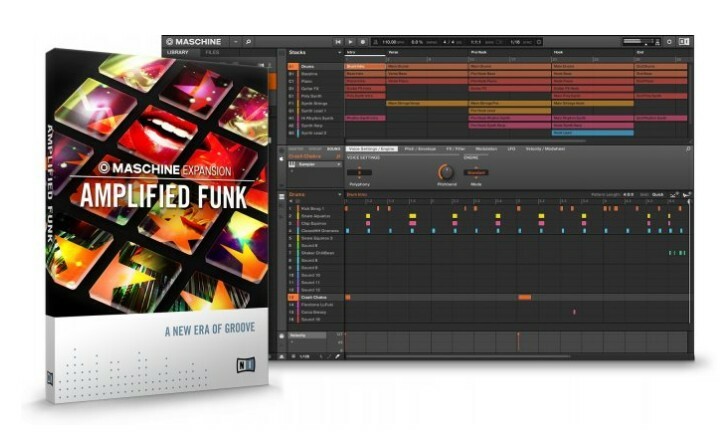Click the swing percentage value
724x443 pixels.
(417, 42)
